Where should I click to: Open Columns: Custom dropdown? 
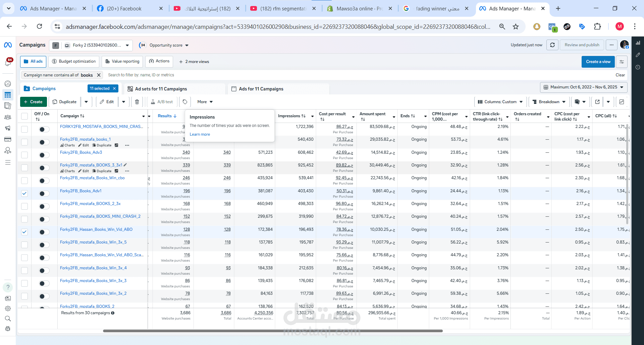point(500,102)
